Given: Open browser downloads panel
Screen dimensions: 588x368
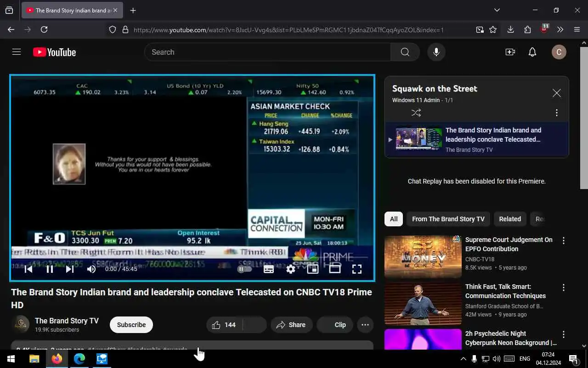Looking at the screenshot, I should click(x=510, y=29).
